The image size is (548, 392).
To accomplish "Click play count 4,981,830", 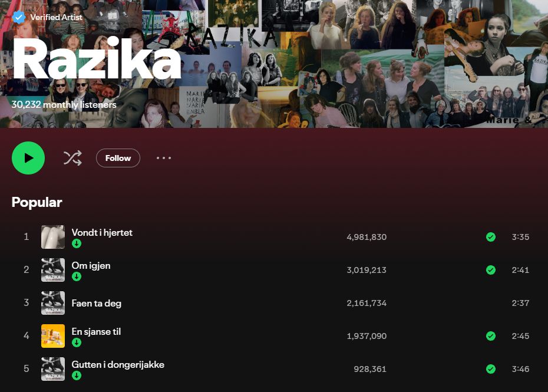I will pos(367,237).
